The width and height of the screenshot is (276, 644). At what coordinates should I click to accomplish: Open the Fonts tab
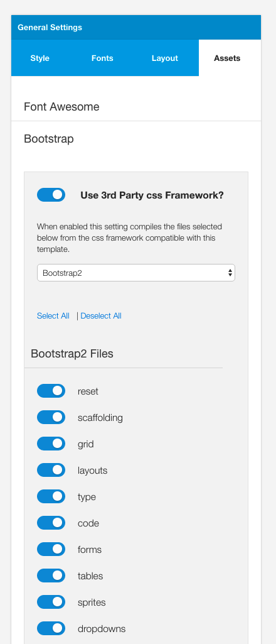[x=102, y=58]
